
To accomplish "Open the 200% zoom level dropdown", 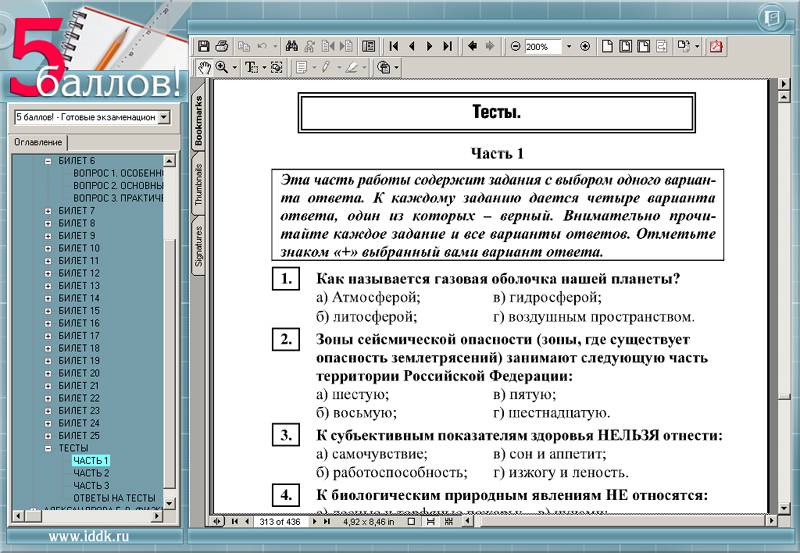I will 569,46.
